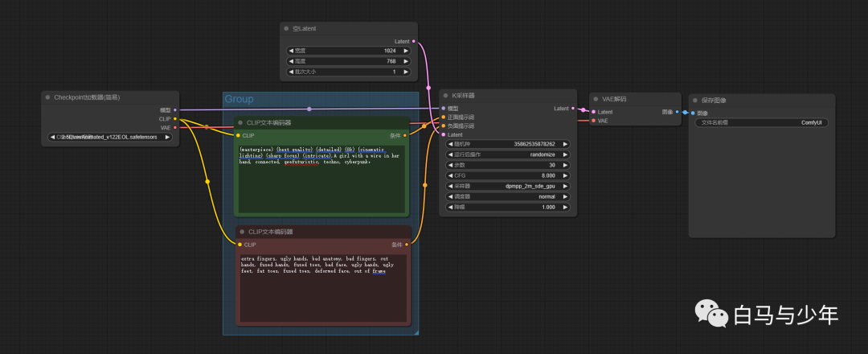Click the CLIP output socket on Checkpoint loader
Screen dimensions: 868x354
(x=175, y=119)
